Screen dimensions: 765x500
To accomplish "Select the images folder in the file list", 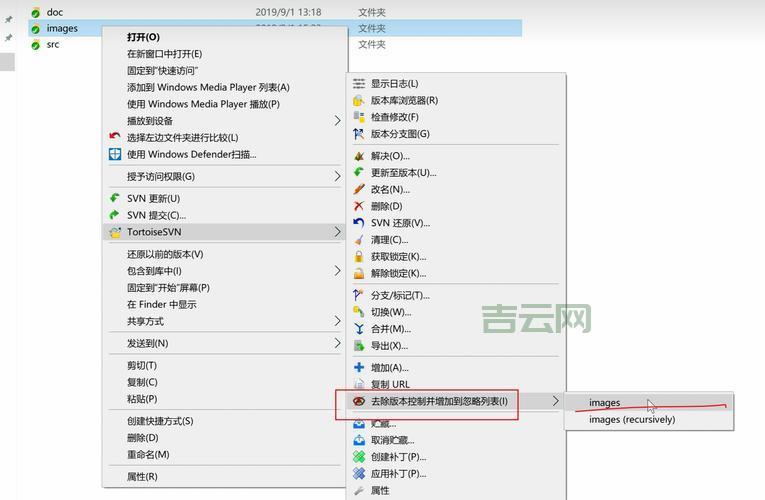I will click(x=275, y=28).
